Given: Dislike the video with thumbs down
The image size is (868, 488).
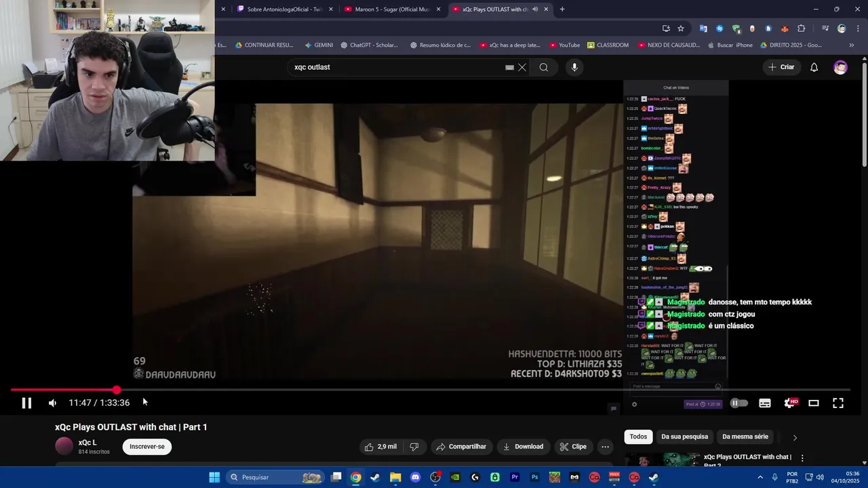Looking at the screenshot, I should (x=414, y=447).
